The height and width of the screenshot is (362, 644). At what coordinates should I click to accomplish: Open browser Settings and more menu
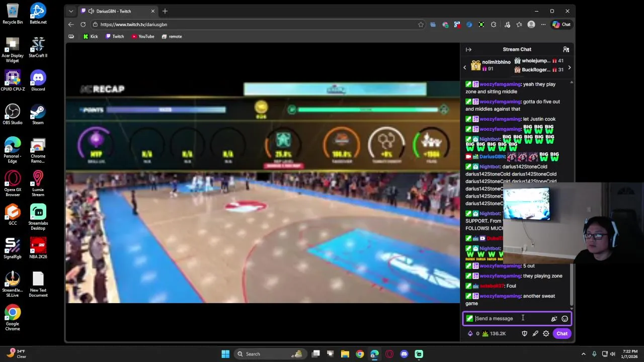543,24
